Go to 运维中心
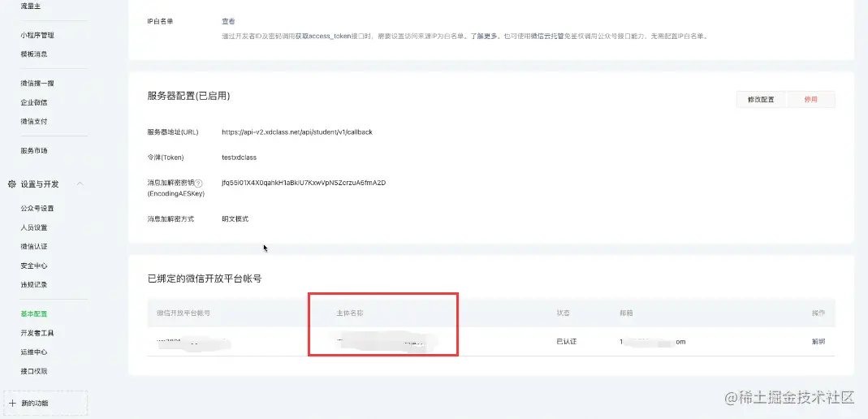 [x=34, y=352]
